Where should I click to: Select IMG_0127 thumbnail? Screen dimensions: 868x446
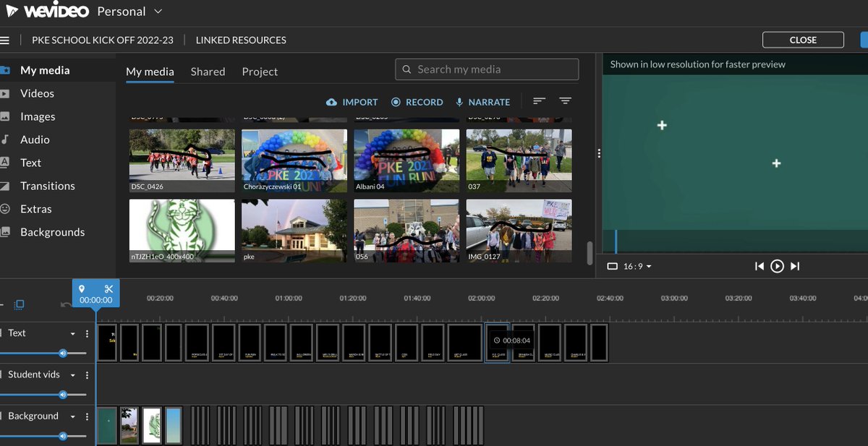pos(519,231)
